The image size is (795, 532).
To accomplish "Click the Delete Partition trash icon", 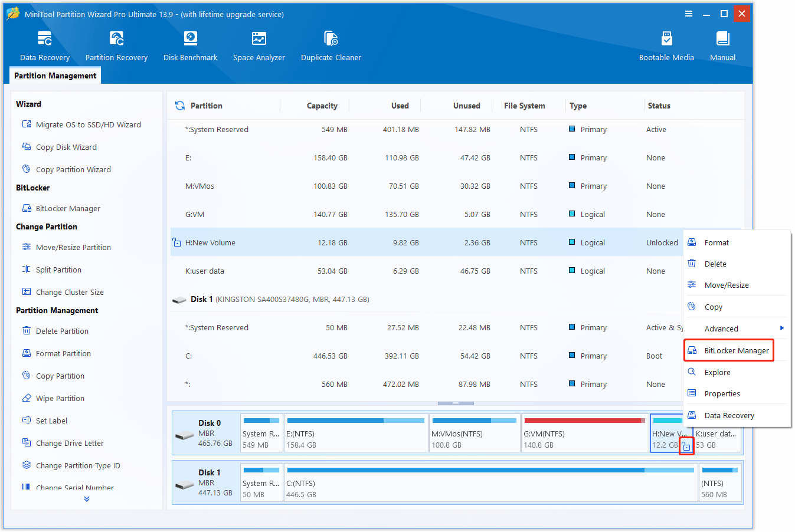I will [27, 331].
